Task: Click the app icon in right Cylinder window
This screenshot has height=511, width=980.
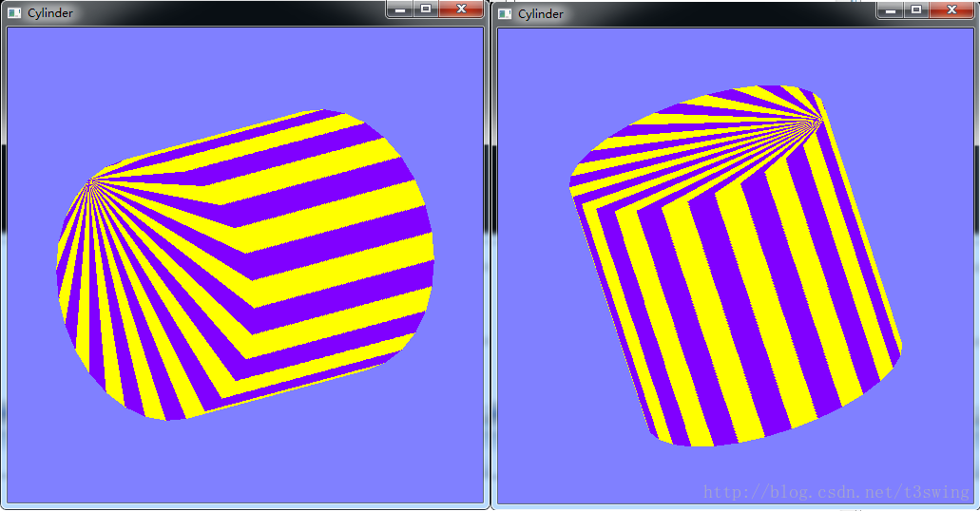Action: tap(505, 13)
